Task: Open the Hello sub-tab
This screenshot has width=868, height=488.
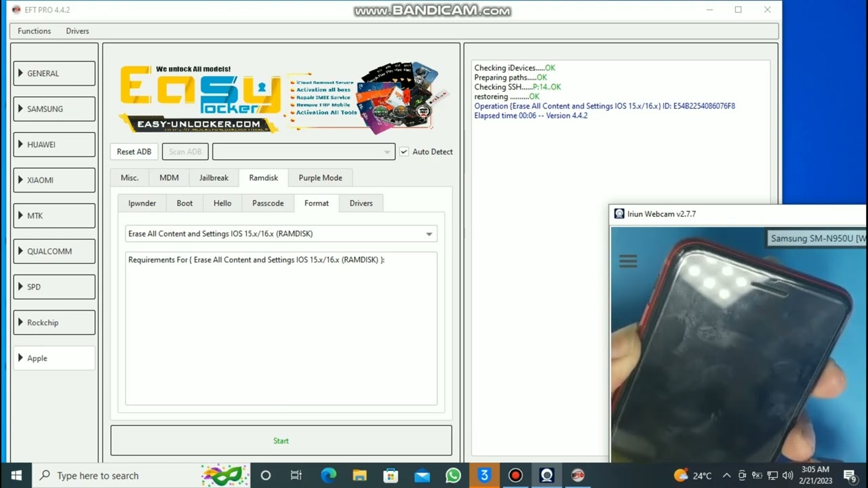Action: [x=222, y=203]
